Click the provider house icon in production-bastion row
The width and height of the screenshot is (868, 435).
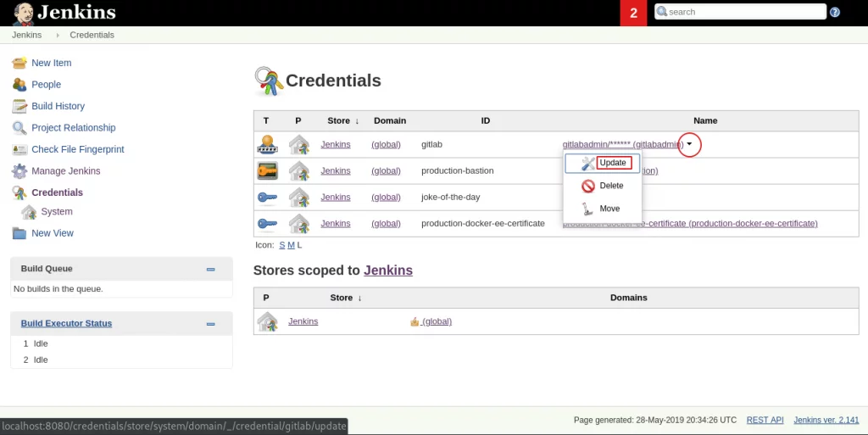(299, 171)
